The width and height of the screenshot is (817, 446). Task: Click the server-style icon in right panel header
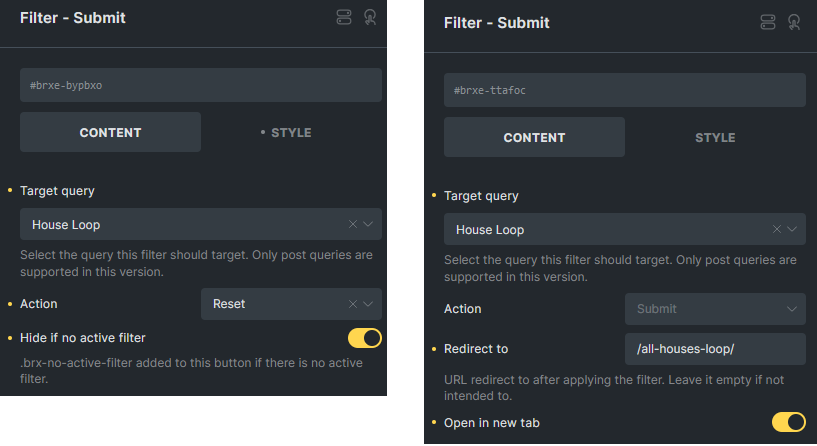pos(768,22)
